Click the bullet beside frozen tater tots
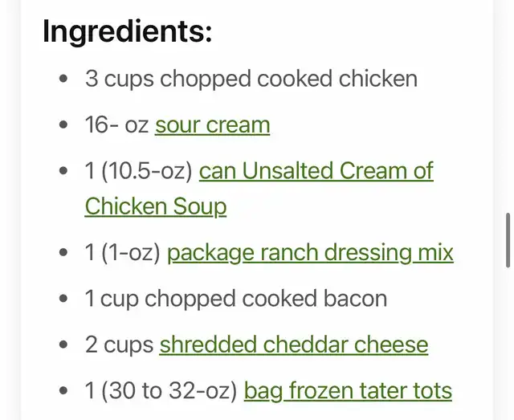Image resolution: width=514 pixels, height=420 pixels. click(x=64, y=392)
